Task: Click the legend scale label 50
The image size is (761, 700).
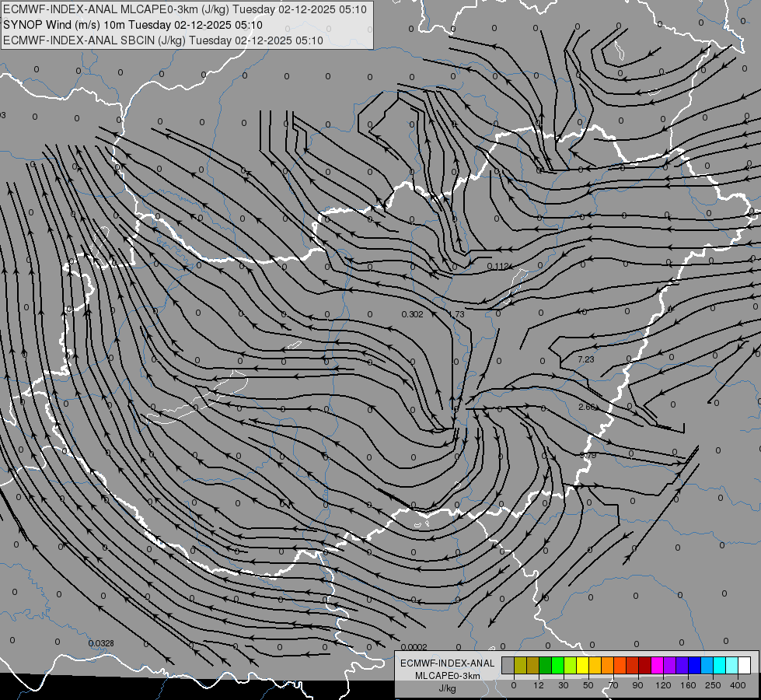Action: pyautogui.click(x=588, y=685)
